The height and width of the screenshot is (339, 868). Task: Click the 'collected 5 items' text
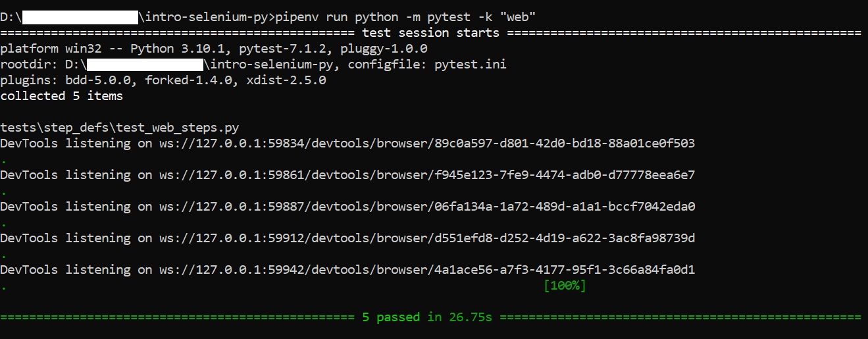[x=62, y=95]
